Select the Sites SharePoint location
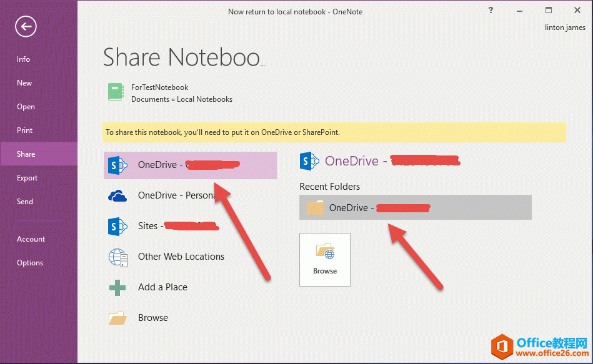The width and height of the screenshot is (593, 364). click(x=190, y=226)
